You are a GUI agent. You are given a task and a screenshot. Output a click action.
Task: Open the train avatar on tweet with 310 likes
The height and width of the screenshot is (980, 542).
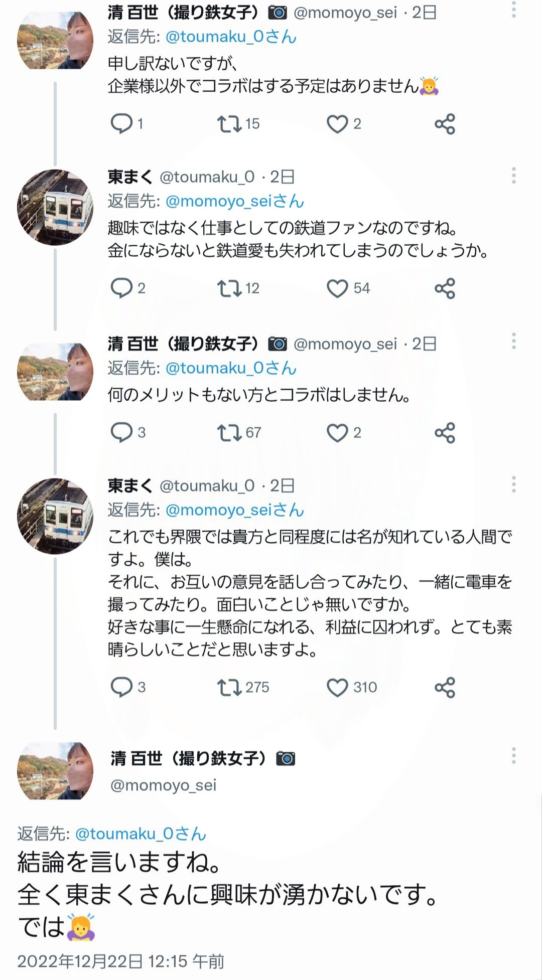[x=55, y=516]
